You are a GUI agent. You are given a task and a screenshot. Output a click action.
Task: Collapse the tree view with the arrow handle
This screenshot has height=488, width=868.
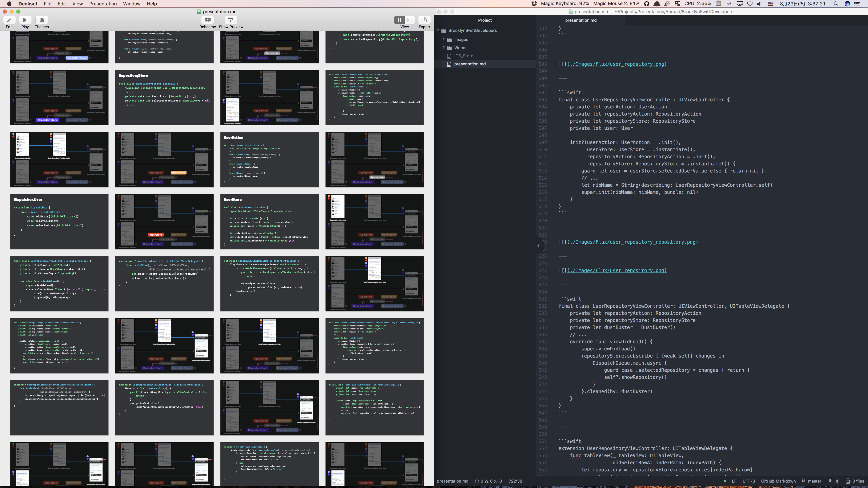[x=539, y=245]
